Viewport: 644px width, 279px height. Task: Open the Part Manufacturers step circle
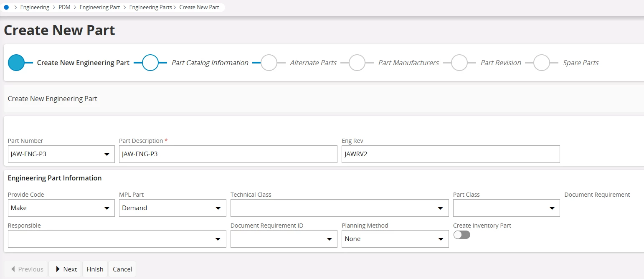(357, 63)
